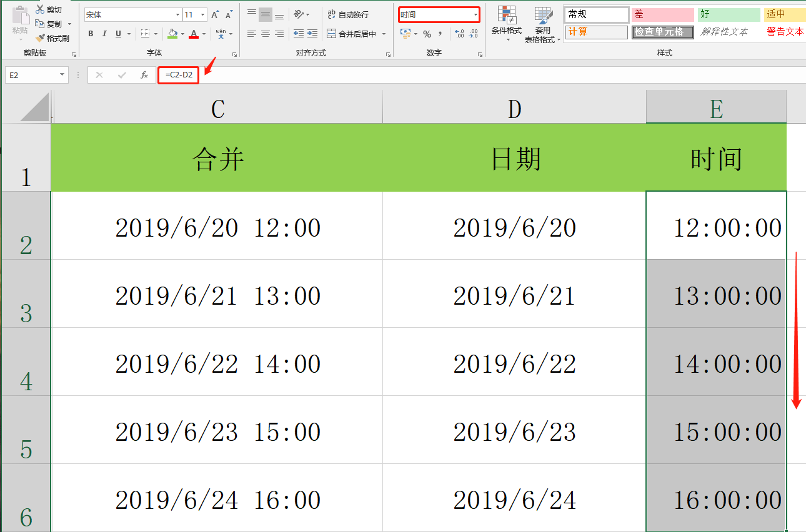Click the phonetic guide (wén) icon
This screenshot has width=806, height=532.
221,33
